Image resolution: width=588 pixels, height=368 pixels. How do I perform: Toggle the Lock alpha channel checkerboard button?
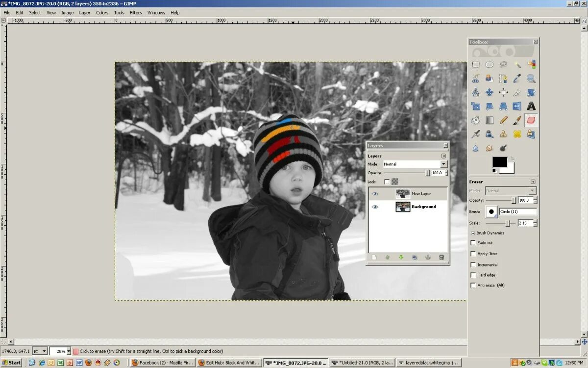coord(394,182)
